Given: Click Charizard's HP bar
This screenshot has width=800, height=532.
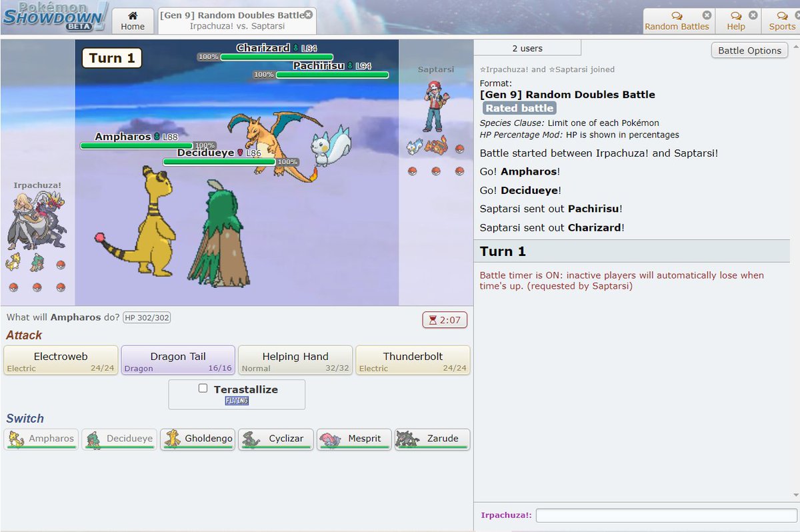Looking at the screenshot, I should tap(277, 57).
